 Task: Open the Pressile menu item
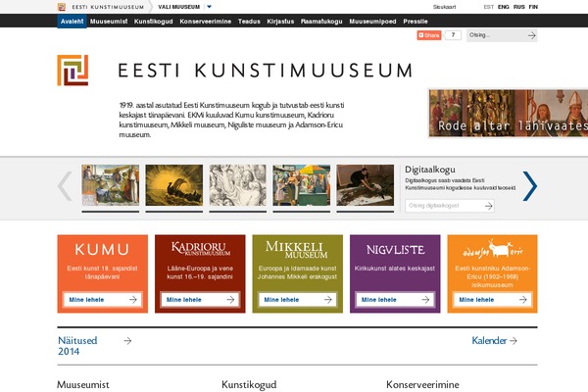pos(416,22)
